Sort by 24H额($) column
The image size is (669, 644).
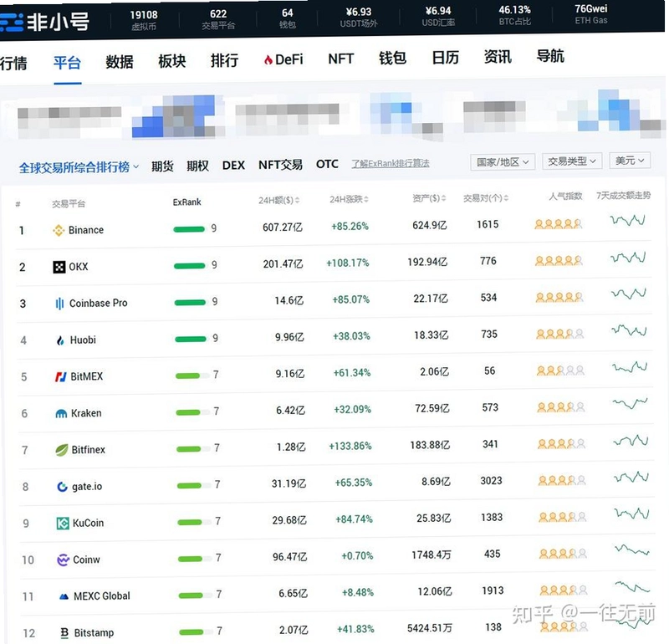[279, 200]
